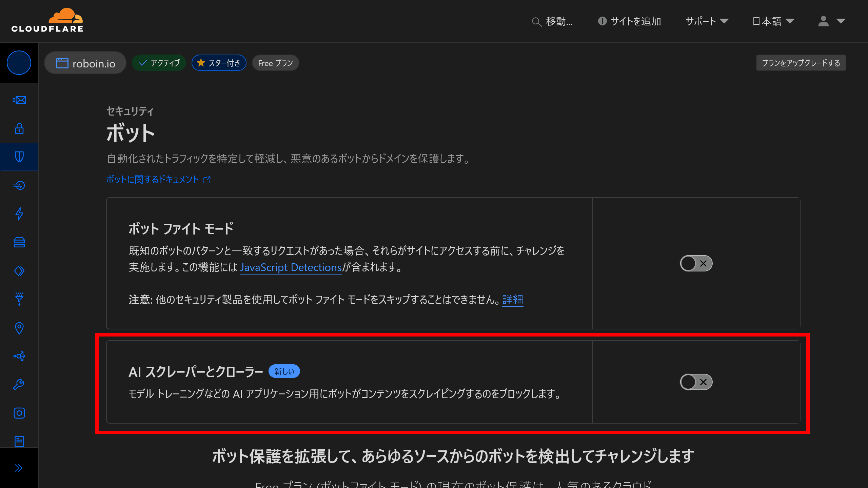The height and width of the screenshot is (488, 868).
Task: Open the SSL/TLS lock sidebar icon
Action: (x=19, y=128)
